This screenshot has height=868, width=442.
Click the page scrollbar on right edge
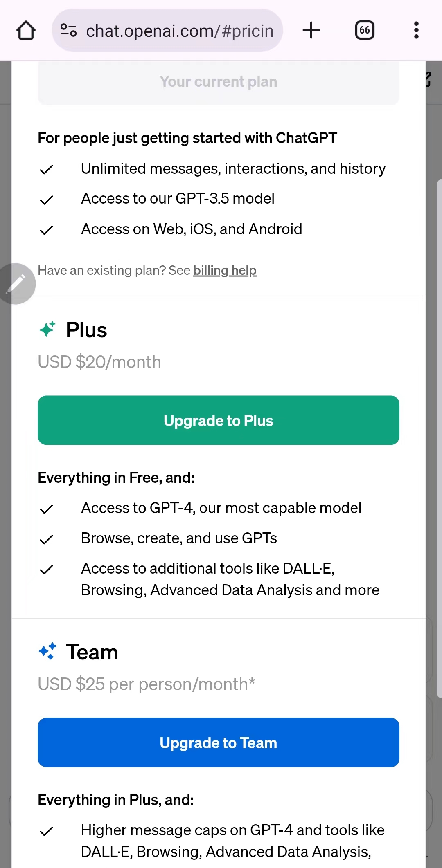(439, 437)
